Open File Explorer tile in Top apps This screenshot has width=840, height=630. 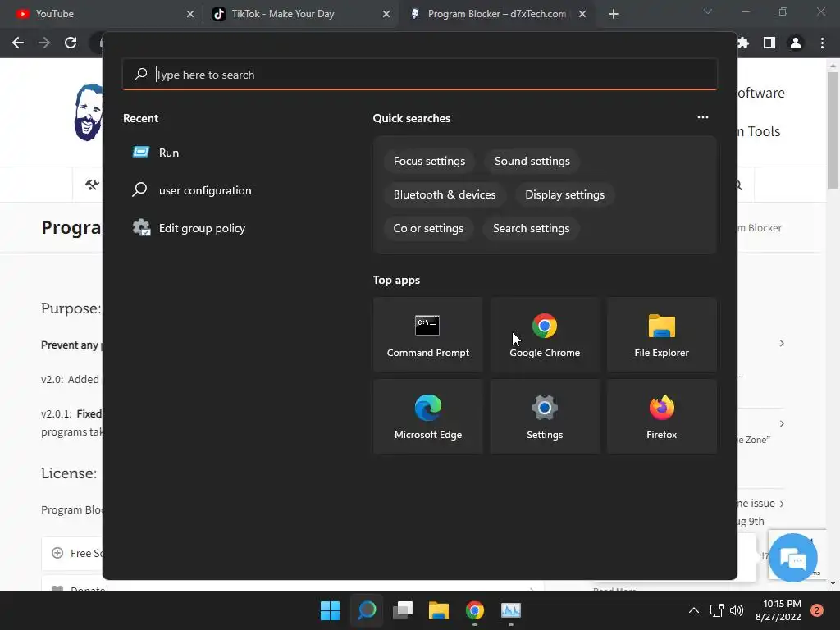tap(661, 335)
